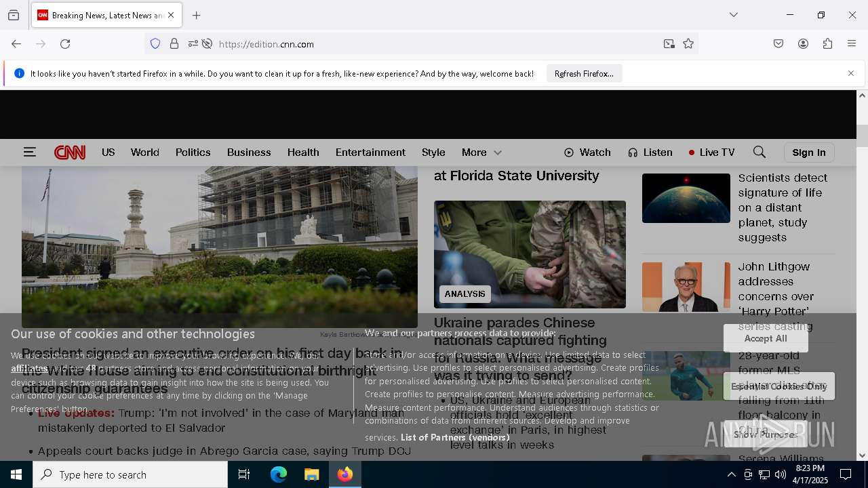
Task: Open volume control in tray
Action: [781, 475]
